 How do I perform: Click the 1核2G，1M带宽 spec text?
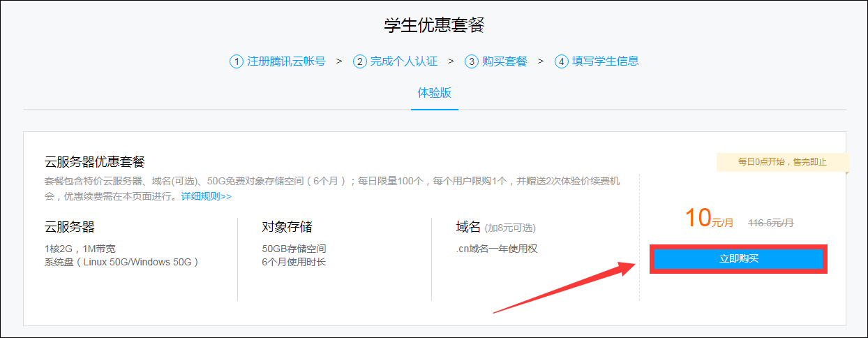coord(80,249)
